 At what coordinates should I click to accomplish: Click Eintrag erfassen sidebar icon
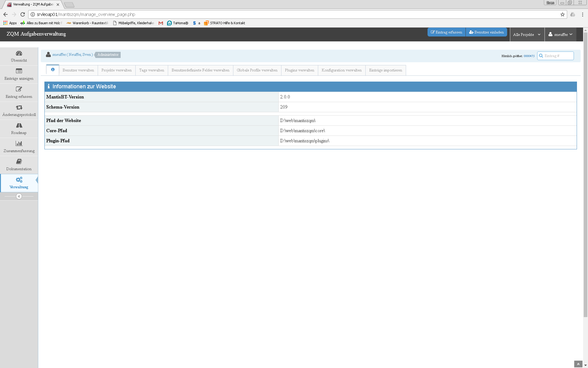[x=19, y=89]
